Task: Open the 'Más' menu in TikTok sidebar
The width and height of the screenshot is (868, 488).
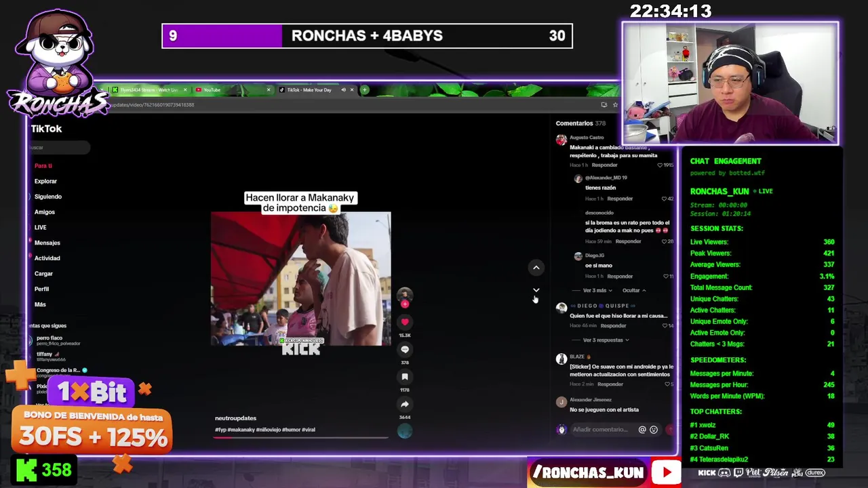Action: [40, 304]
